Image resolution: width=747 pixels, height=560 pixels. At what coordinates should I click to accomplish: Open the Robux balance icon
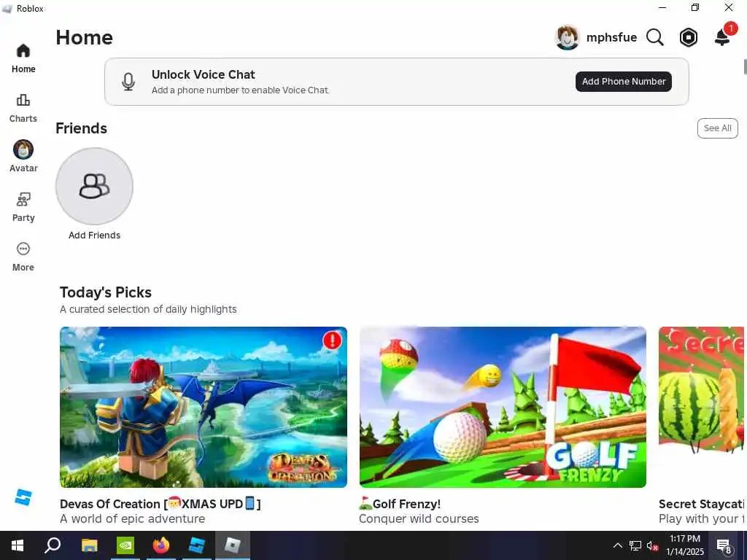coord(689,37)
